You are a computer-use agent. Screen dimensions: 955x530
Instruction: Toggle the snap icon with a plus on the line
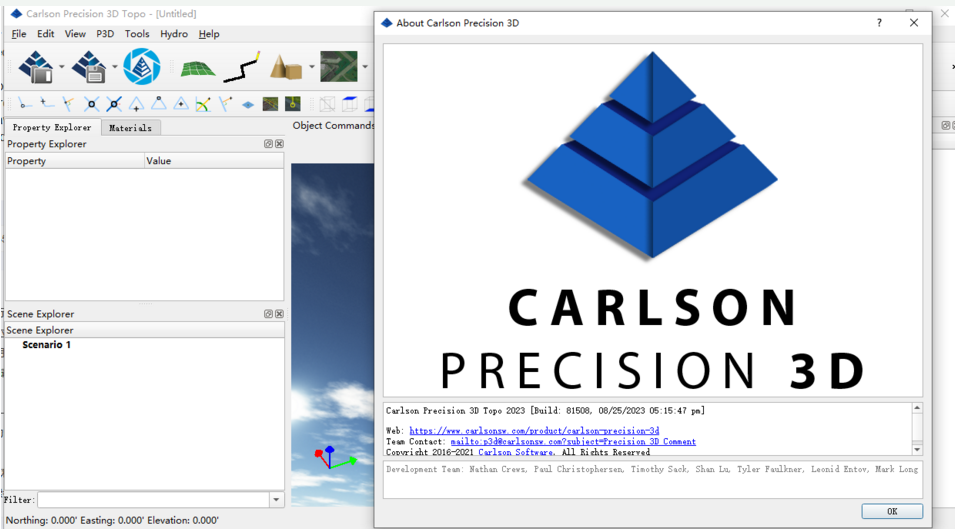(x=46, y=104)
